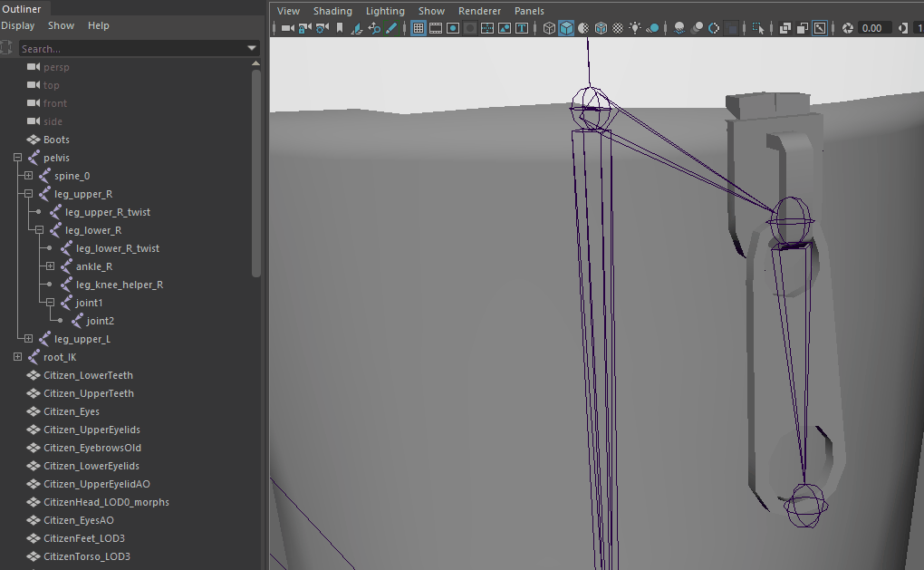
Task: Toggle the Resolution Gate icon
Action: (453, 28)
